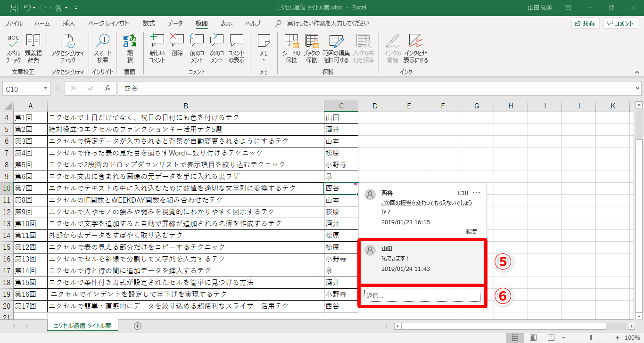Add a new sheet with plus button

138,326
